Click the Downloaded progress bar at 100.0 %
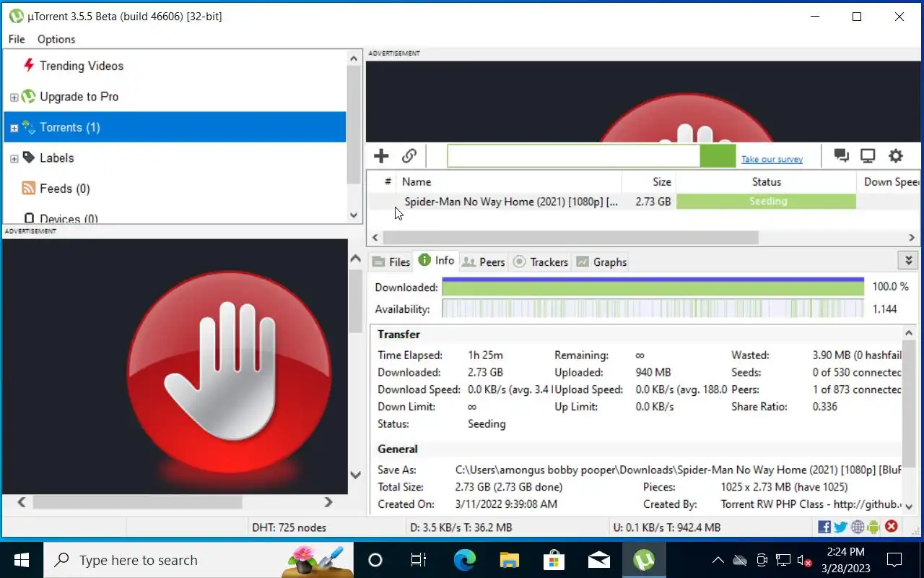Image resolution: width=924 pixels, height=578 pixels. tap(653, 287)
